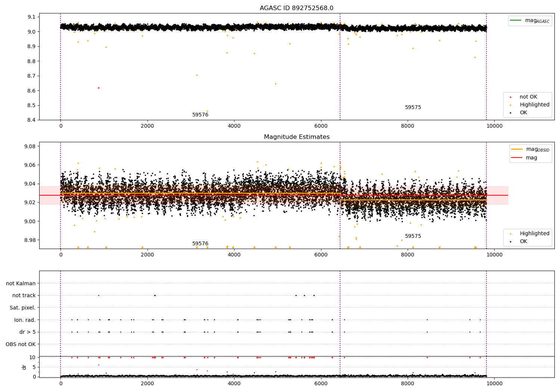Click the 9.04 y-axis tick label
The height and width of the screenshot is (392, 560).
click(30, 184)
